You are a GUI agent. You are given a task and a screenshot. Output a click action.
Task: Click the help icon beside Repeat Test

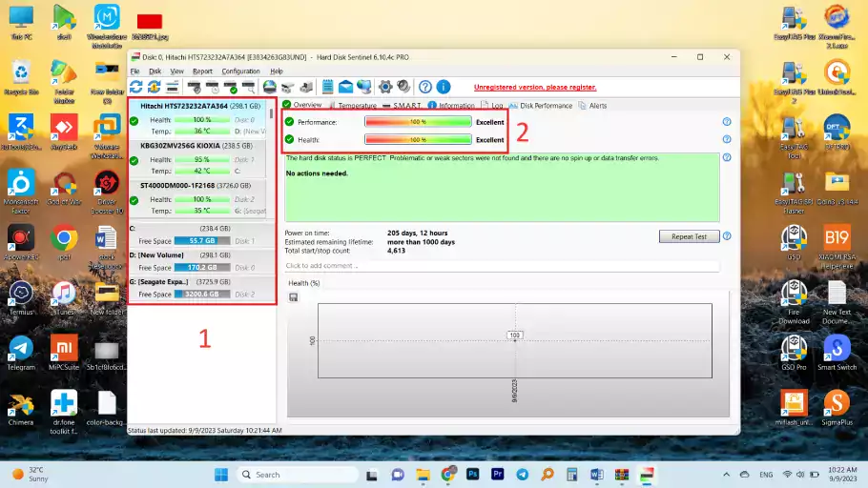pos(727,236)
